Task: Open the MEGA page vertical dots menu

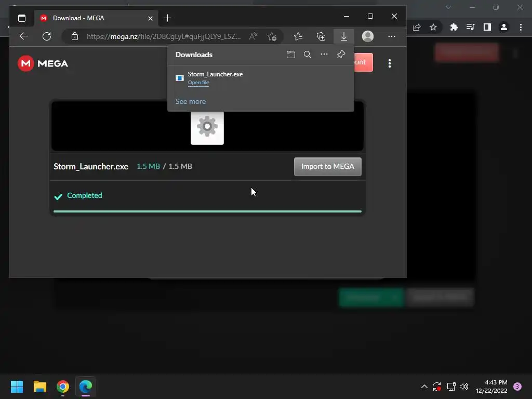Action: point(390,63)
